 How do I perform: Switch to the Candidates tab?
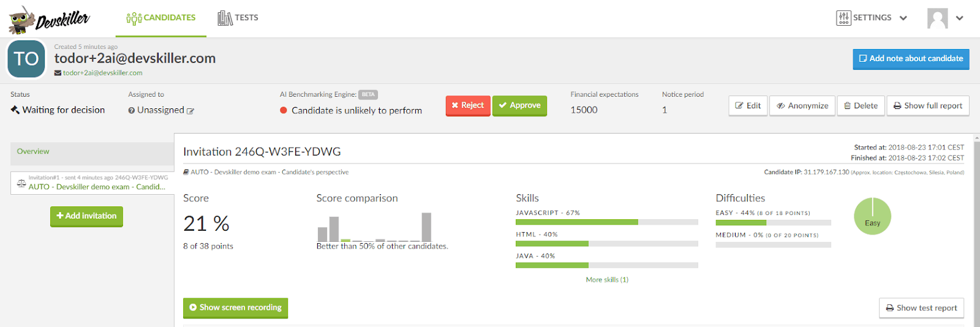(161, 18)
